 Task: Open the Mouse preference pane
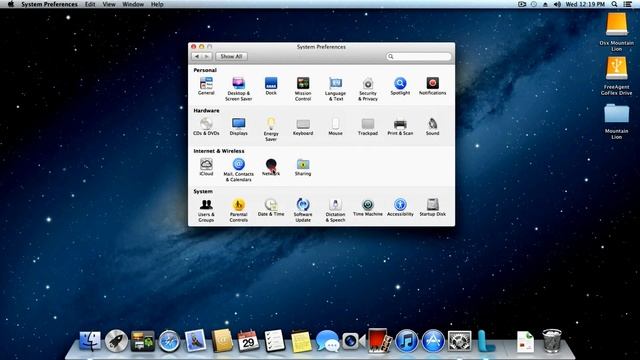(336, 127)
